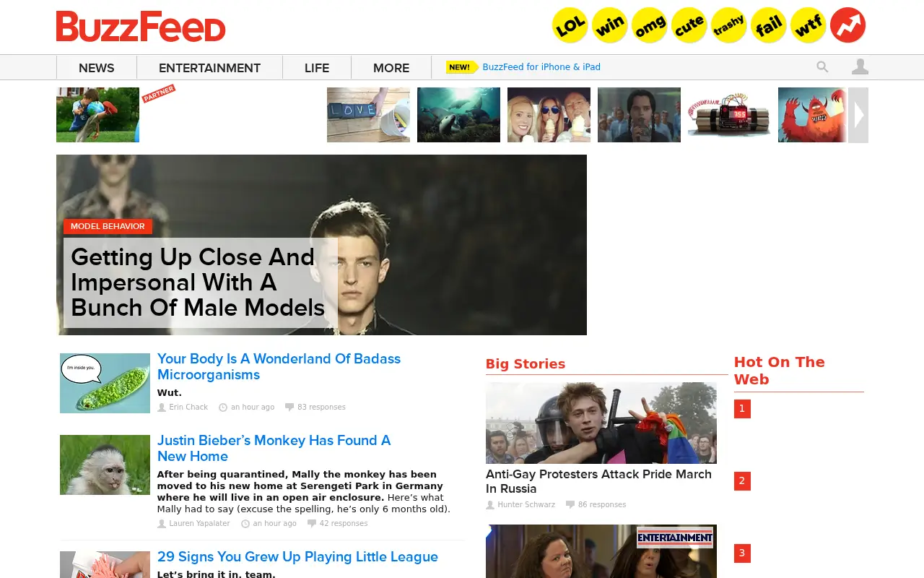Open the fail reaction badge
924x578 pixels.
[769, 25]
